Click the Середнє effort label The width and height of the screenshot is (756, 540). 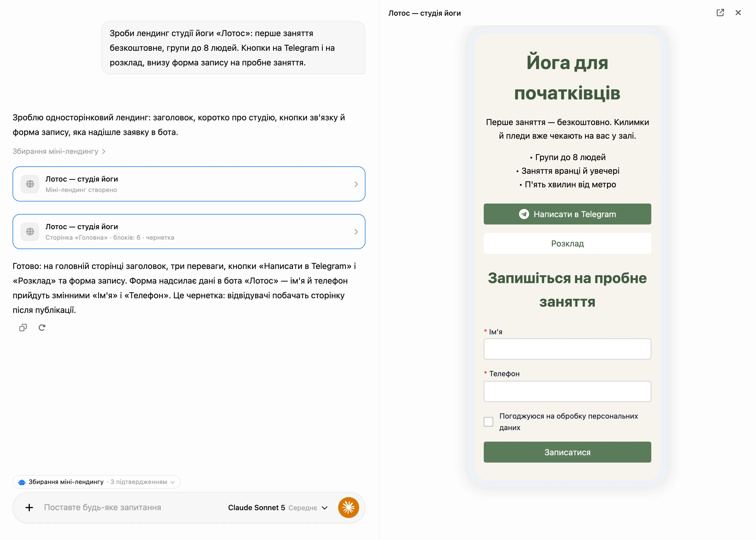[x=303, y=508]
